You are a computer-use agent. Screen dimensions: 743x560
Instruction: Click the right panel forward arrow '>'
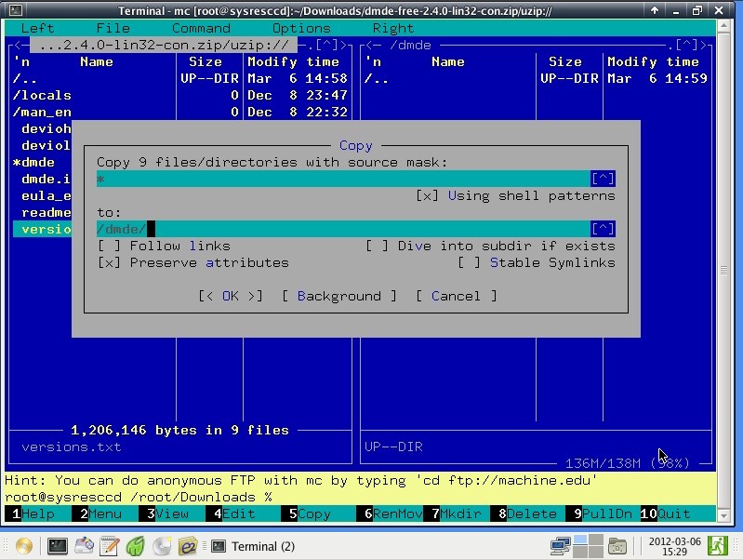703,45
